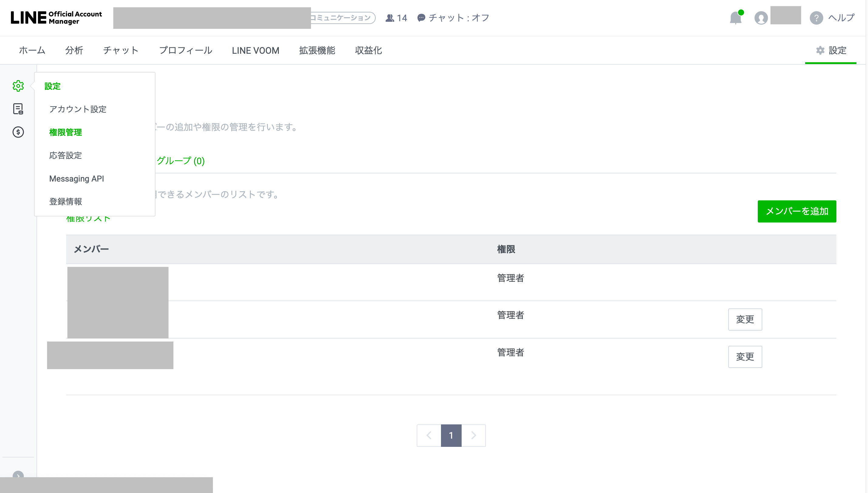Open the プロフィール tab
The image size is (868, 493).
pyautogui.click(x=186, y=50)
